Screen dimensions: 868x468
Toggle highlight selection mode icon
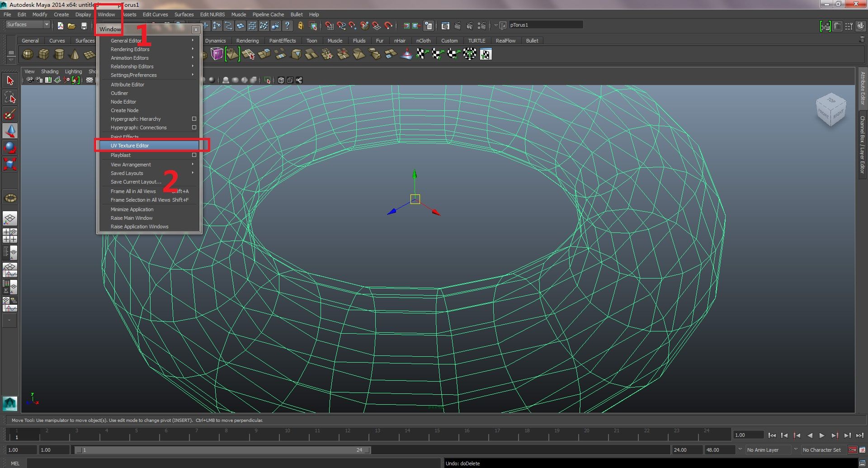pyautogui.click(x=313, y=26)
